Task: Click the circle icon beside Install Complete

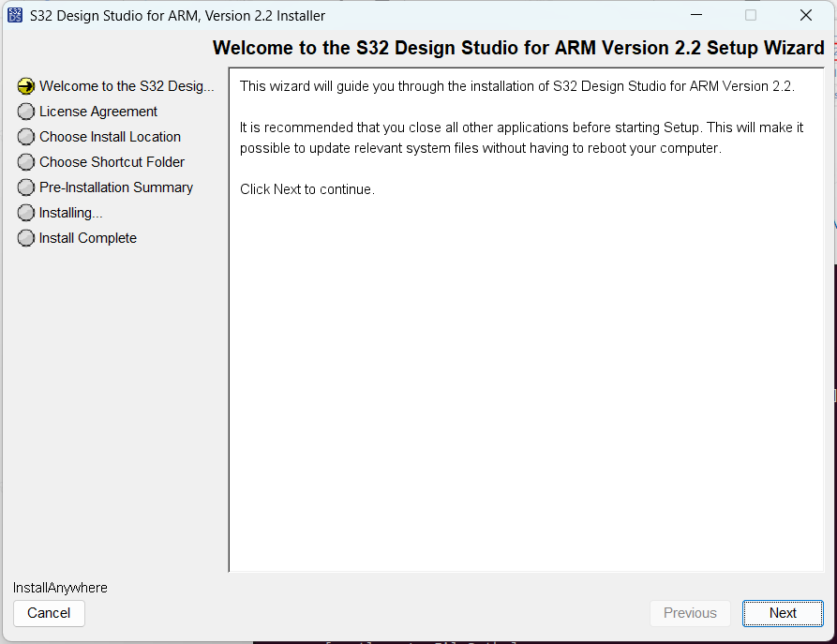Action: click(26, 238)
